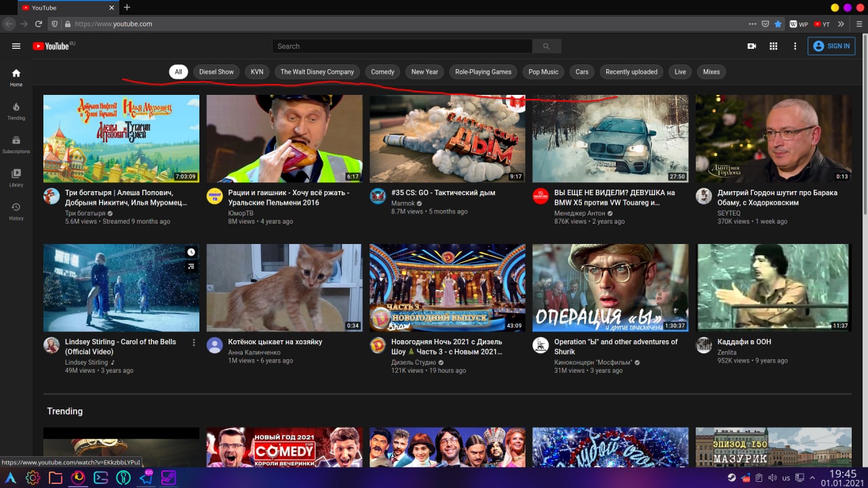Open 'Каддафи в ООН' video title
The height and width of the screenshot is (488, 868).
[x=745, y=342]
